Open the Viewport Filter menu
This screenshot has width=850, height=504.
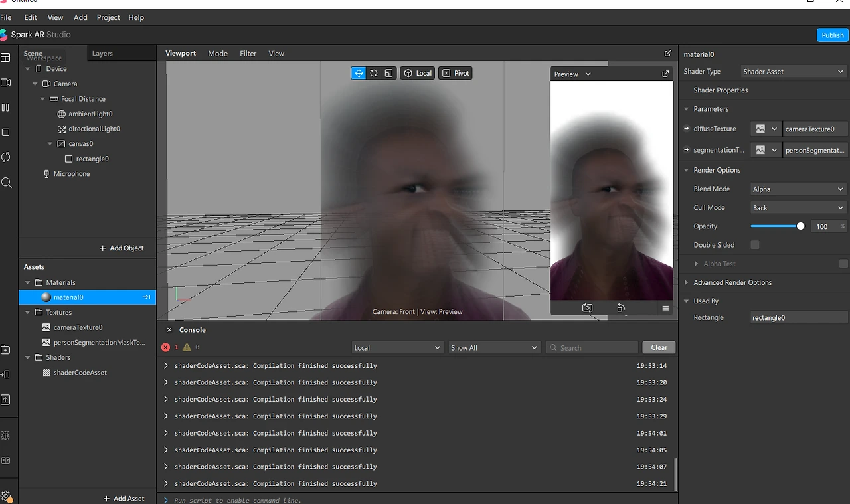pos(248,54)
